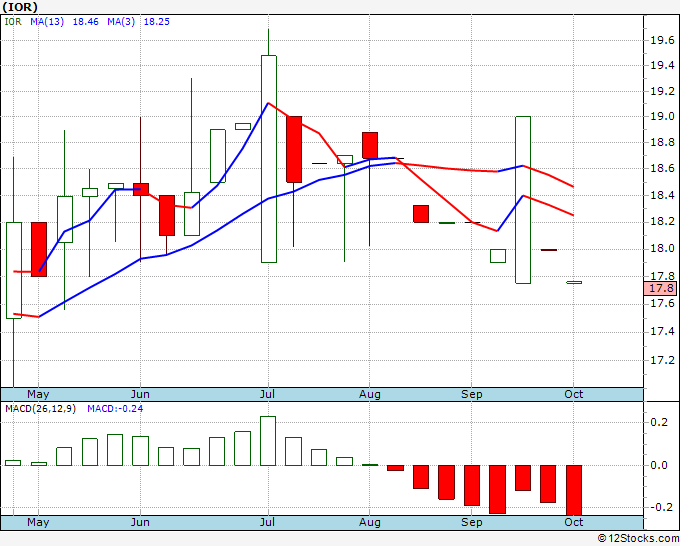Click the 0.2 MACD axis label

[x=659, y=422]
